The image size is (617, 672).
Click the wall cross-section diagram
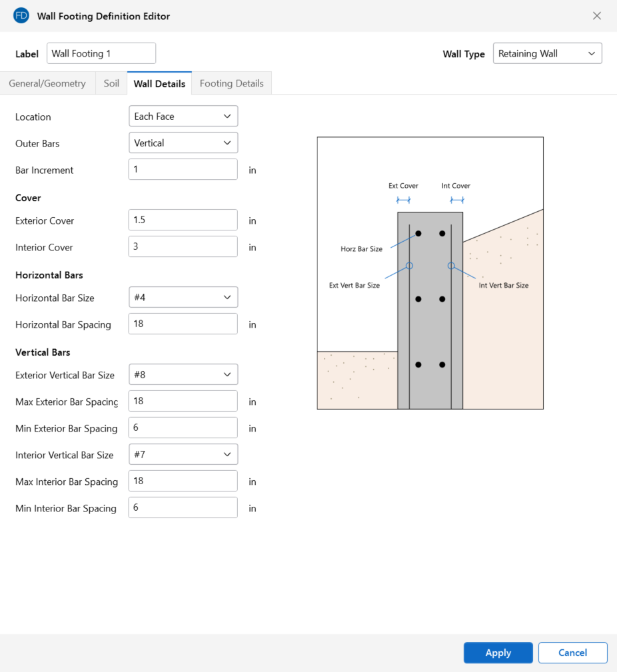(430, 273)
